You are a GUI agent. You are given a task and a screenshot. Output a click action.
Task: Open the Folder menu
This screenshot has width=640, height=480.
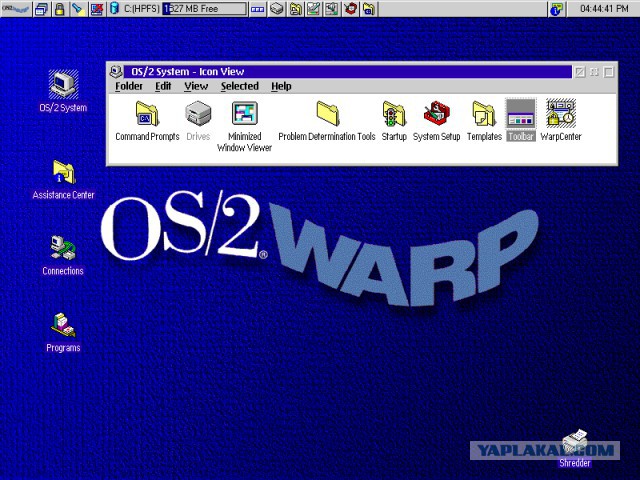point(129,86)
